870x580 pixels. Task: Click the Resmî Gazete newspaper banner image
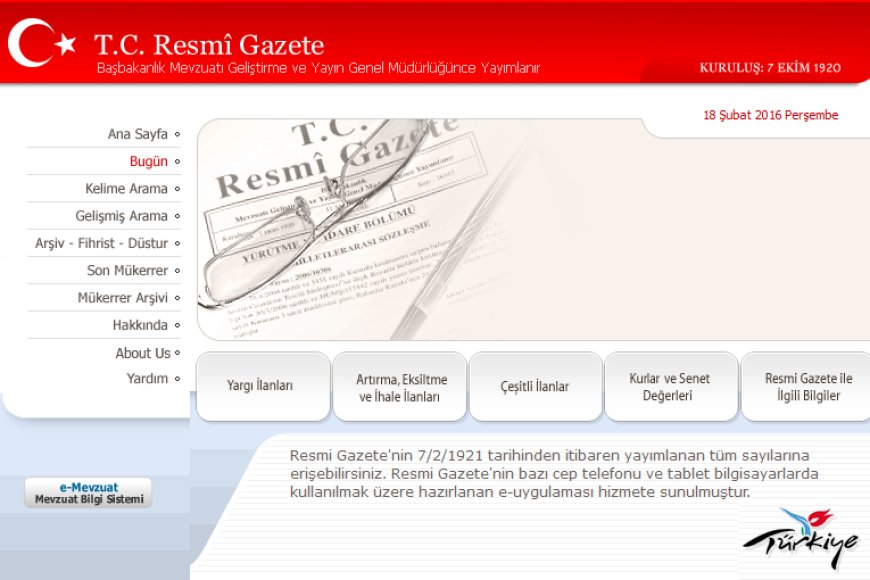[x=420, y=230]
